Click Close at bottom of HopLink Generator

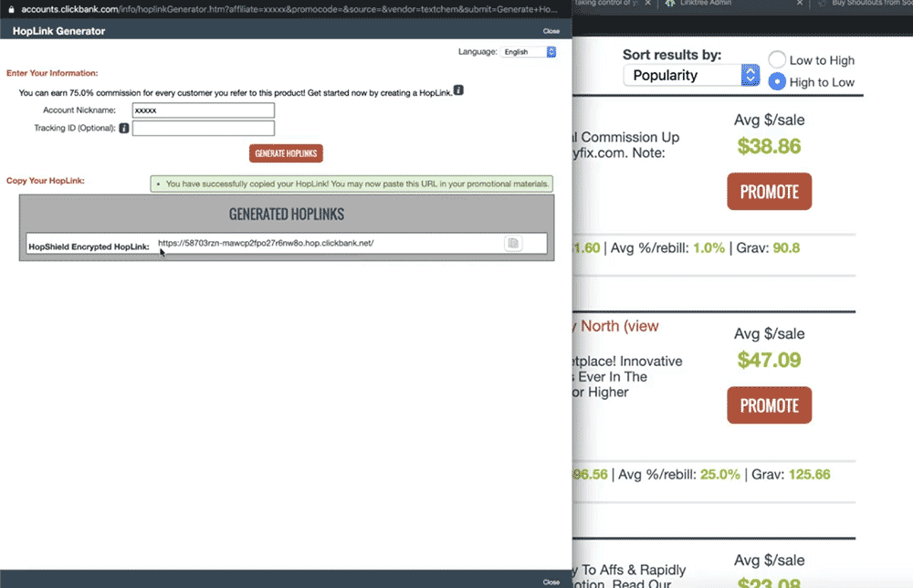click(551, 582)
